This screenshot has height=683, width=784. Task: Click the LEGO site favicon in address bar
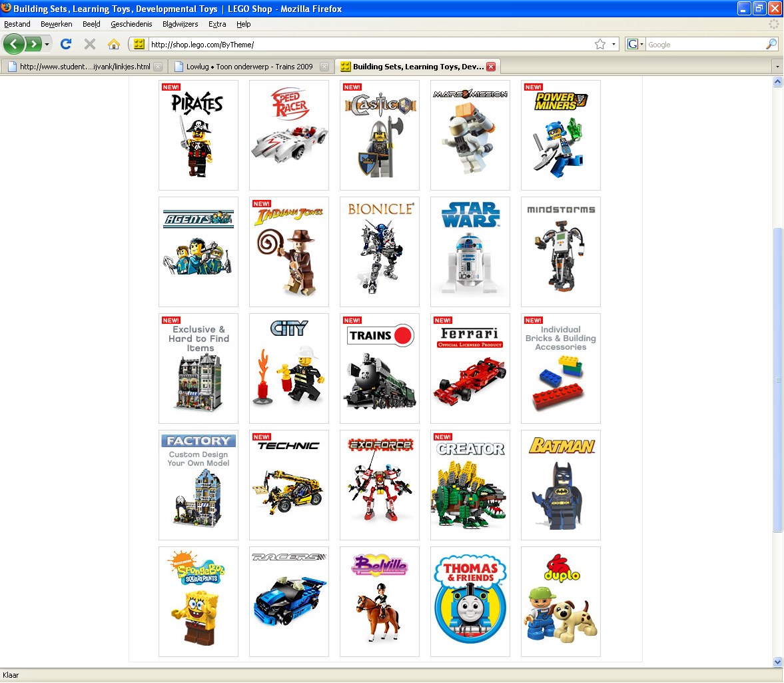point(139,45)
